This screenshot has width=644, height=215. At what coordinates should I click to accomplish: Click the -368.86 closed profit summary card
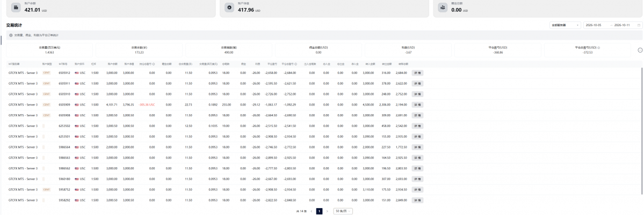coord(498,50)
